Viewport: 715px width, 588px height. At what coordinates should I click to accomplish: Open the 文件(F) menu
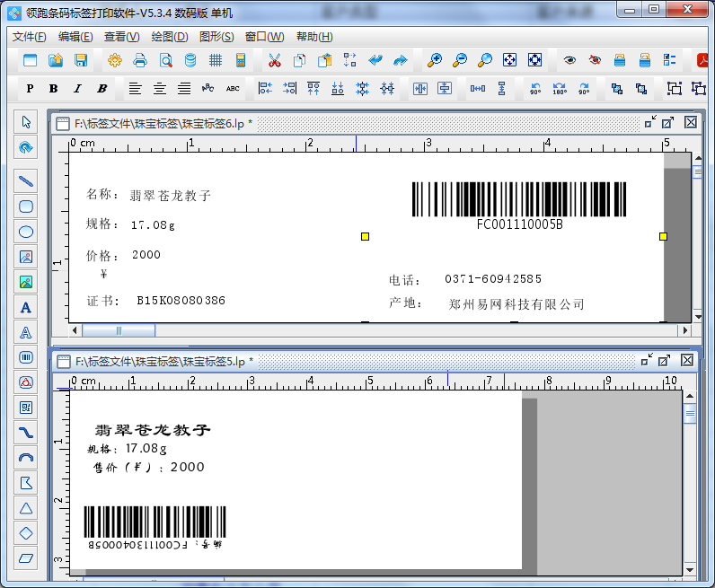29,37
